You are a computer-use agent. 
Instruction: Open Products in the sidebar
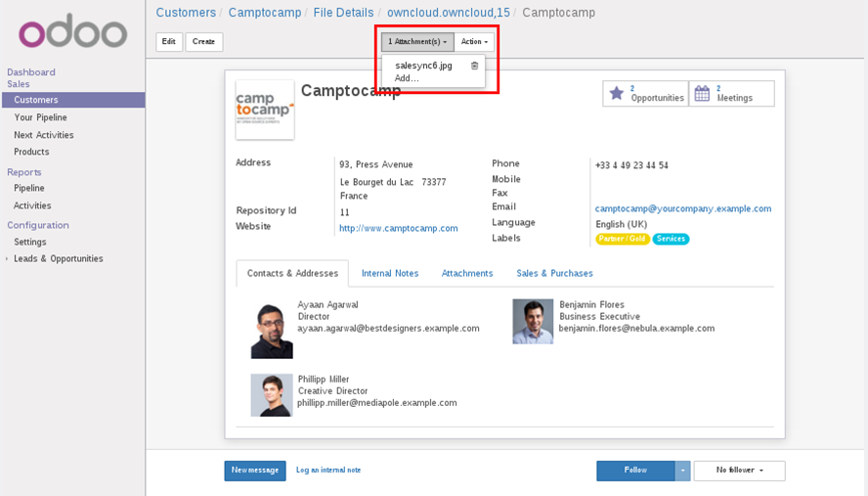tap(31, 152)
